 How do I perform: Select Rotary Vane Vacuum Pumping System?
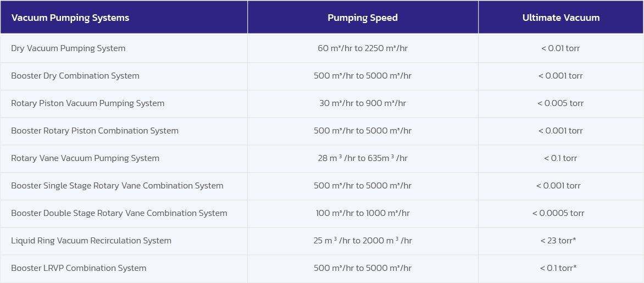85,158
